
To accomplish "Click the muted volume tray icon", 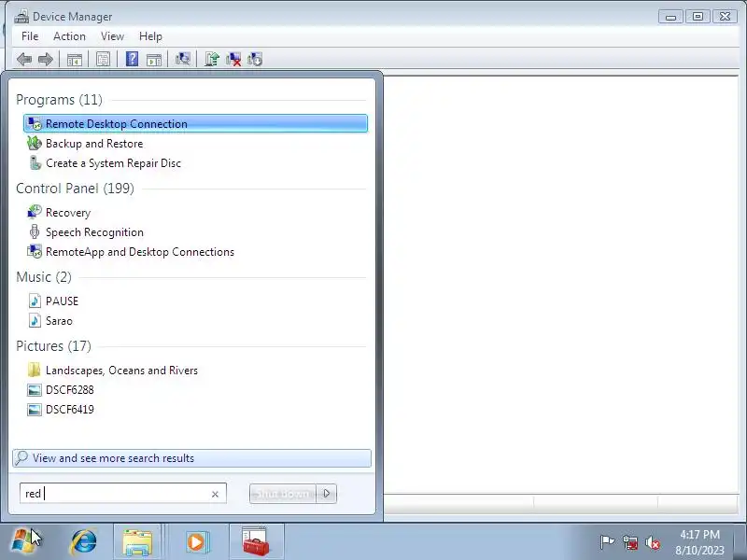I will [652, 542].
